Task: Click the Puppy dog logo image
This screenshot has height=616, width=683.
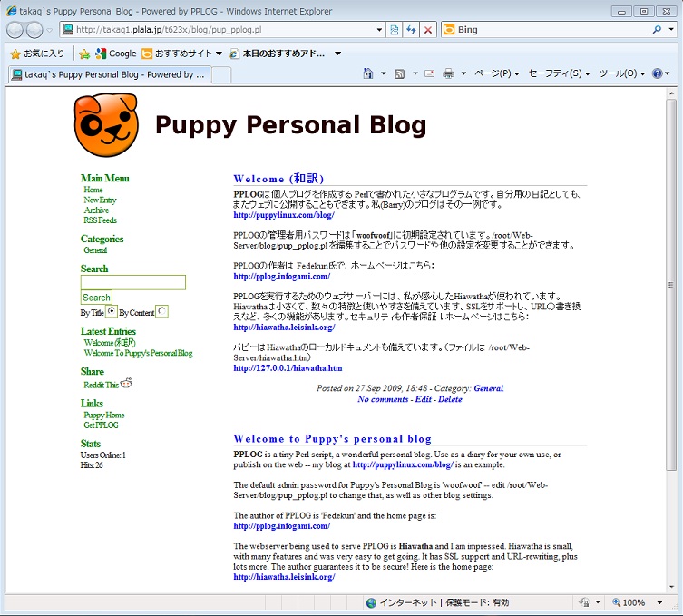Action: pos(106,125)
